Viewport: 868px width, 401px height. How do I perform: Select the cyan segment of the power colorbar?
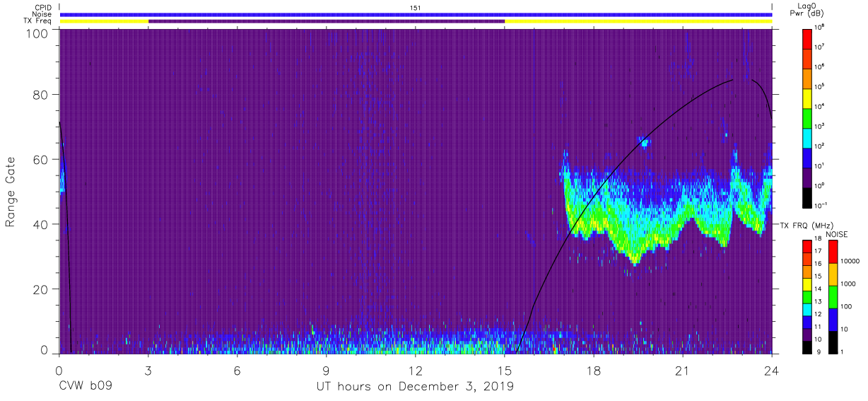coord(808,137)
